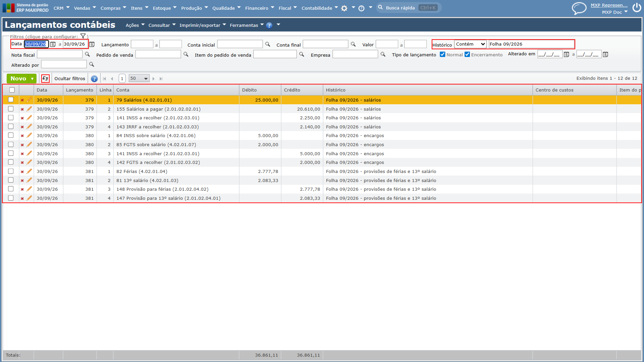Expand the MXP Doc user dropdown
Viewport: 644px width, 362px height.
click(614, 12)
